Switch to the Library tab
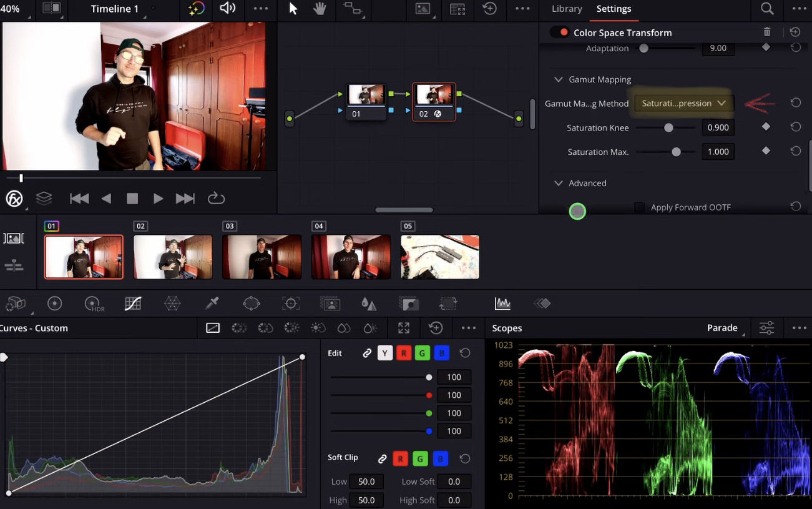Screen dimensions: 812x509 coord(566,9)
